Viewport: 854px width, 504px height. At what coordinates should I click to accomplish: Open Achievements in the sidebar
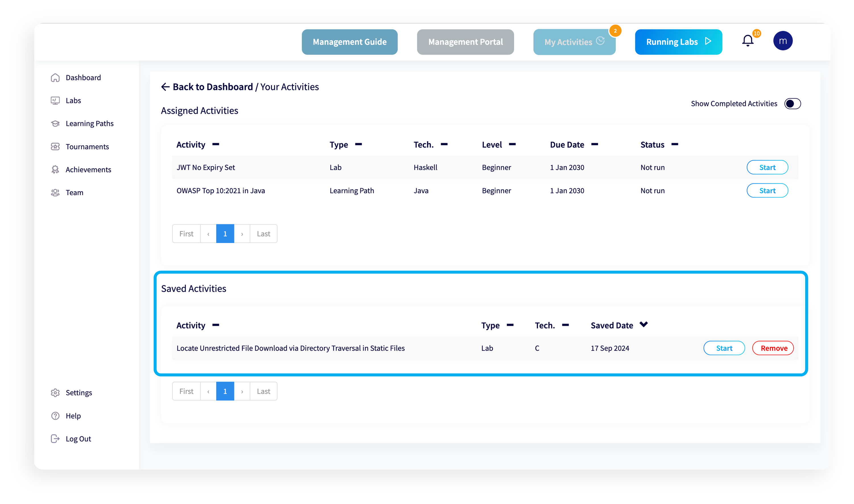(88, 169)
